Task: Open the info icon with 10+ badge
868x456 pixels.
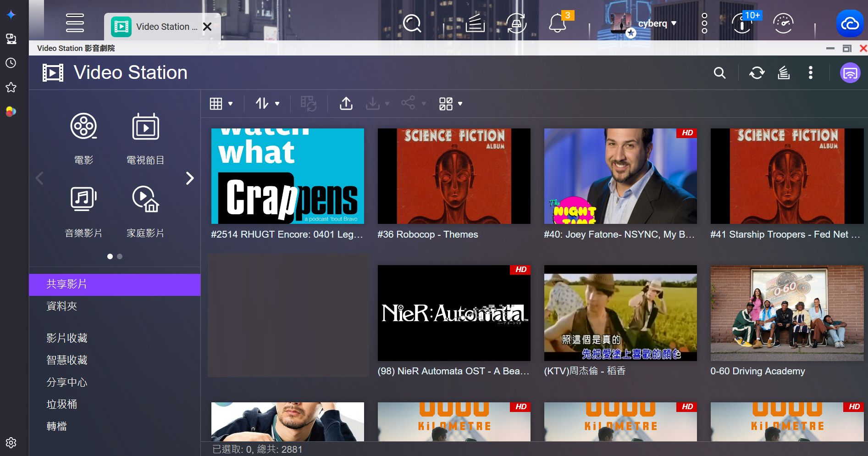Action: [742, 23]
